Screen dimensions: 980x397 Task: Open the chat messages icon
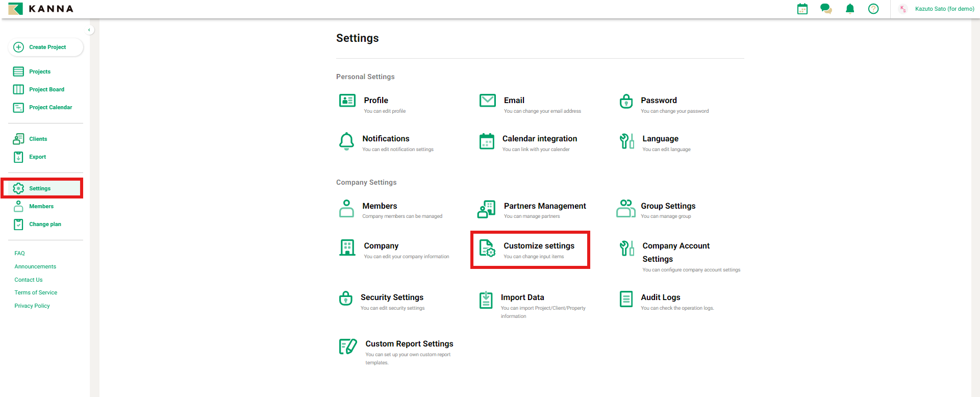[825, 9]
